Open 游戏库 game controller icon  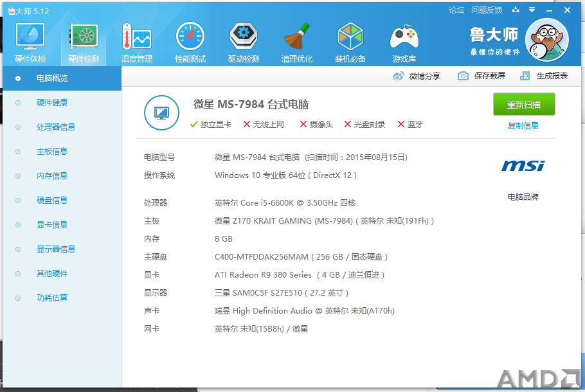[404, 37]
